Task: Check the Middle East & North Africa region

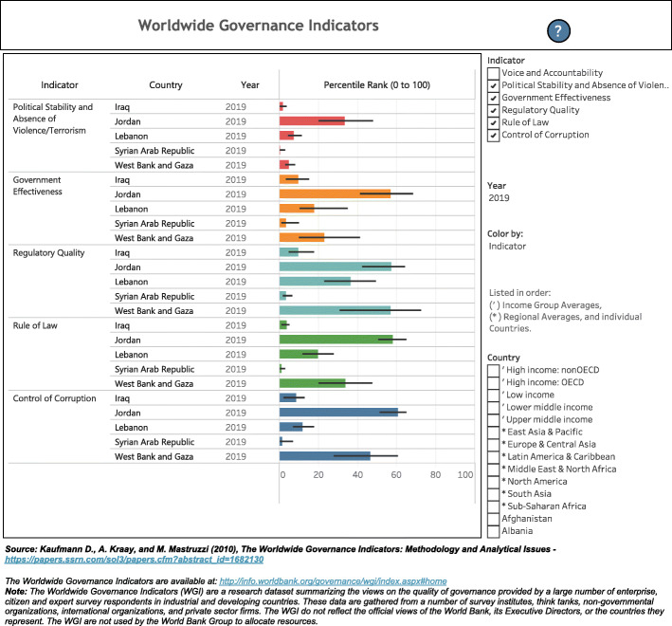Action: 493,469
